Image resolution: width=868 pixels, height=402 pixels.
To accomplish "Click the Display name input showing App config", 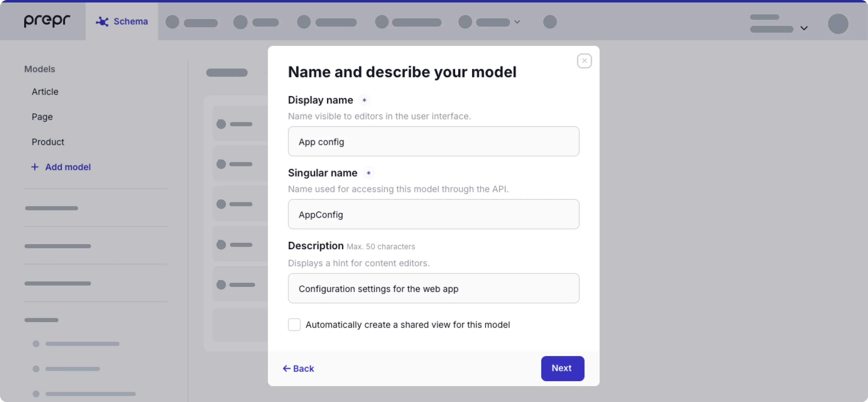I will pyautogui.click(x=433, y=141).
